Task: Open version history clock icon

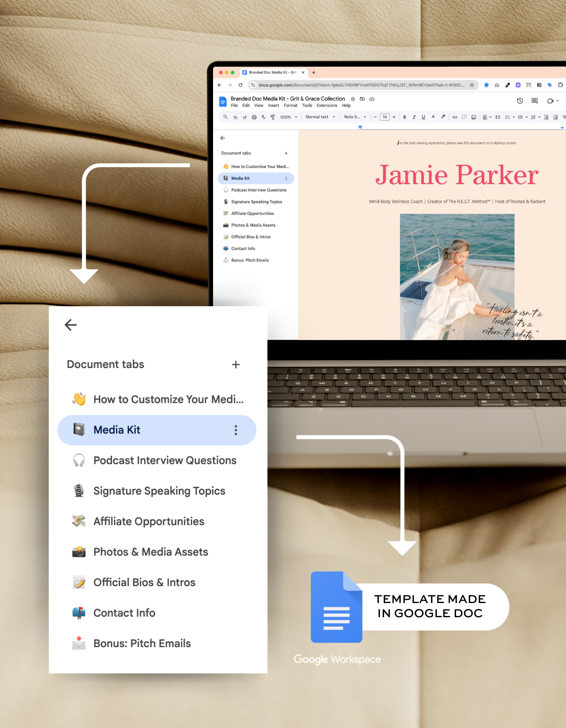Action: coord(520,101)
